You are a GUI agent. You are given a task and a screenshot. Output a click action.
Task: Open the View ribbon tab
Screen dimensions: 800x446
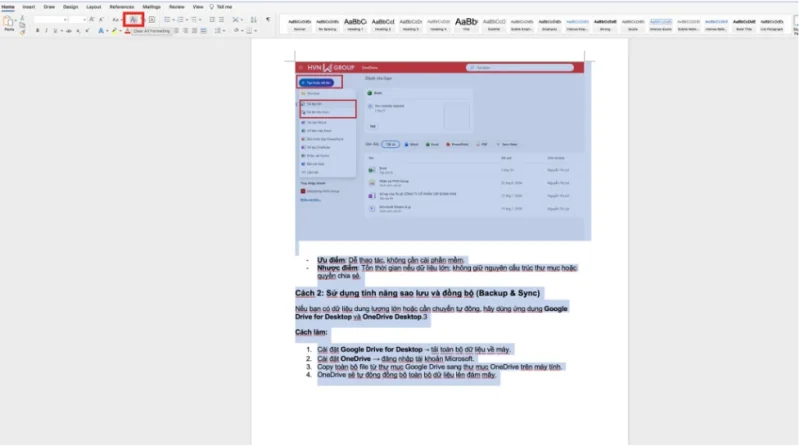tap(197, 7)
